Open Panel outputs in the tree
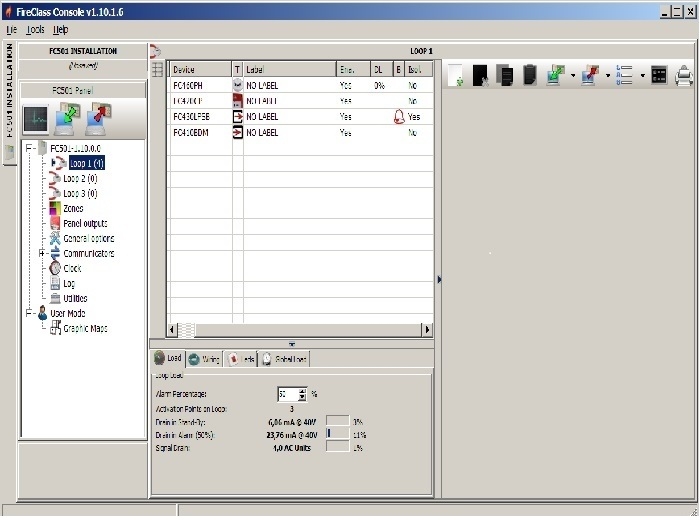This screenshot has height=520, width=700. coord(85,223)
